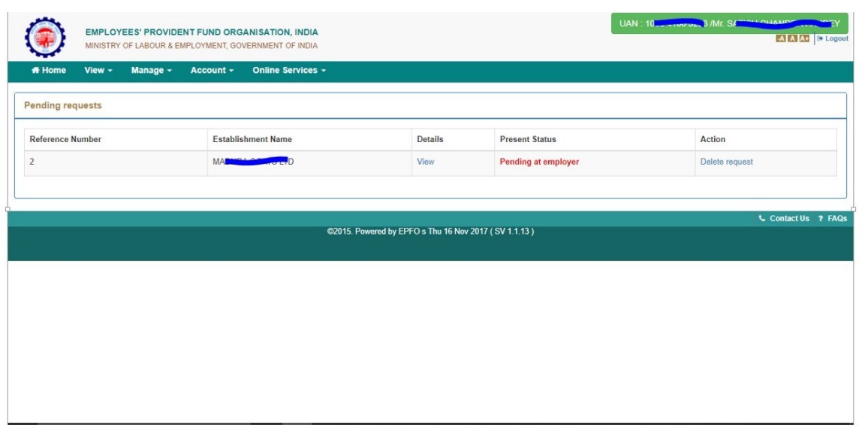Click the Pending at employer status

tap(539, 162)
